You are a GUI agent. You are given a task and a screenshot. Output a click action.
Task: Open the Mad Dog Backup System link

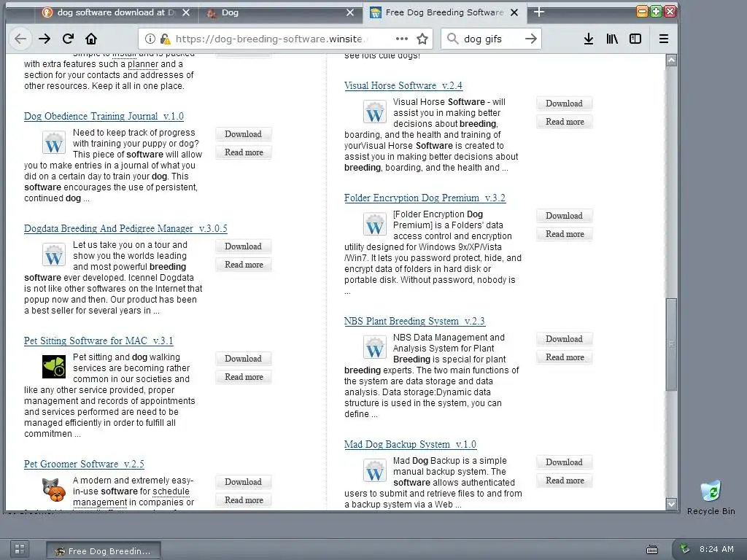click(x=410, y=444)
